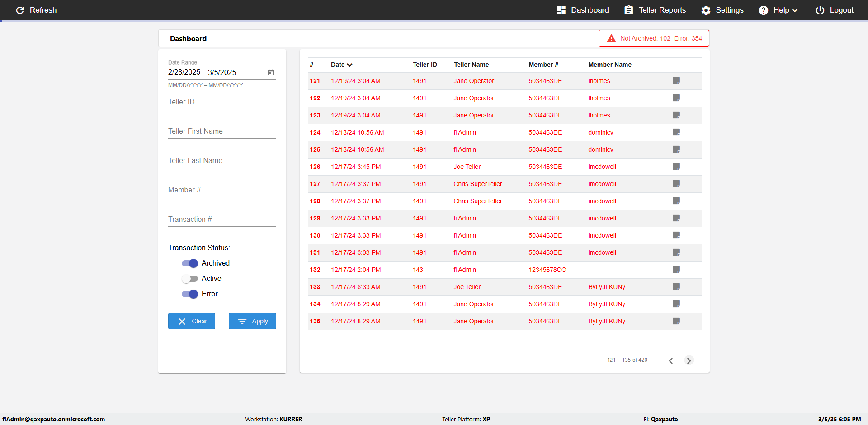Sort by the Date column header
The width and height of the screenshot is (868, 425).
(341, 65)
